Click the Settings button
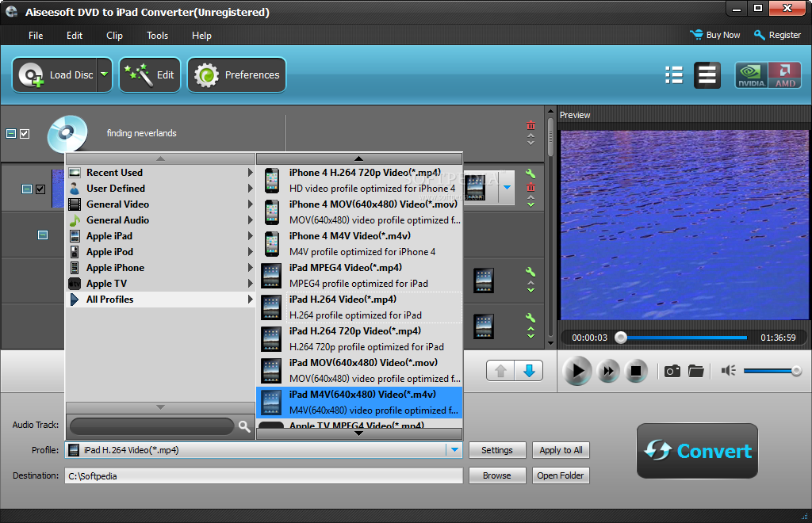Viewport: 812px width, 523px height. (497, 450)
